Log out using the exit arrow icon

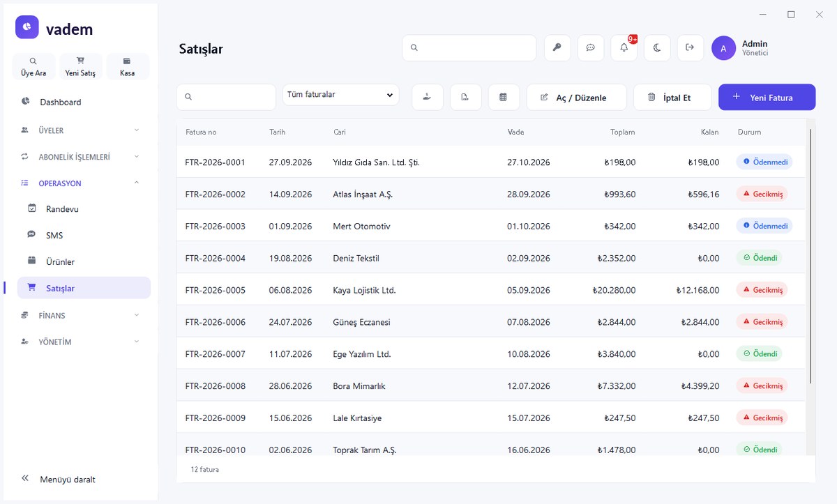(x=691, y=47)
